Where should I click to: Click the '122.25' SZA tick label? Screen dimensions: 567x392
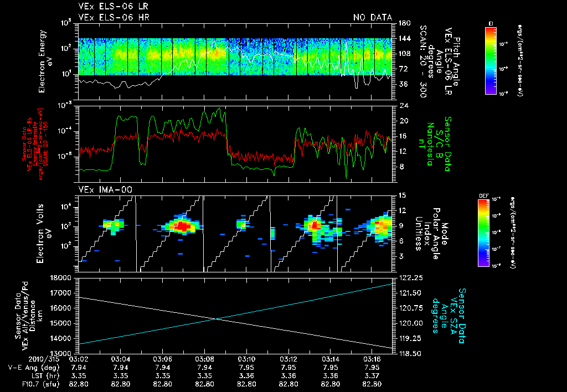click(410, 278)
